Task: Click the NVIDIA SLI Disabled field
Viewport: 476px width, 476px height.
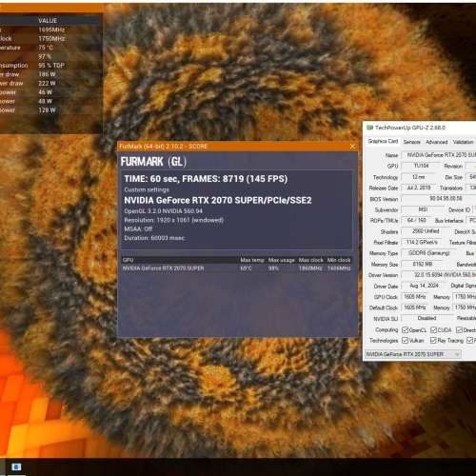Action: [x=426, y=318]
